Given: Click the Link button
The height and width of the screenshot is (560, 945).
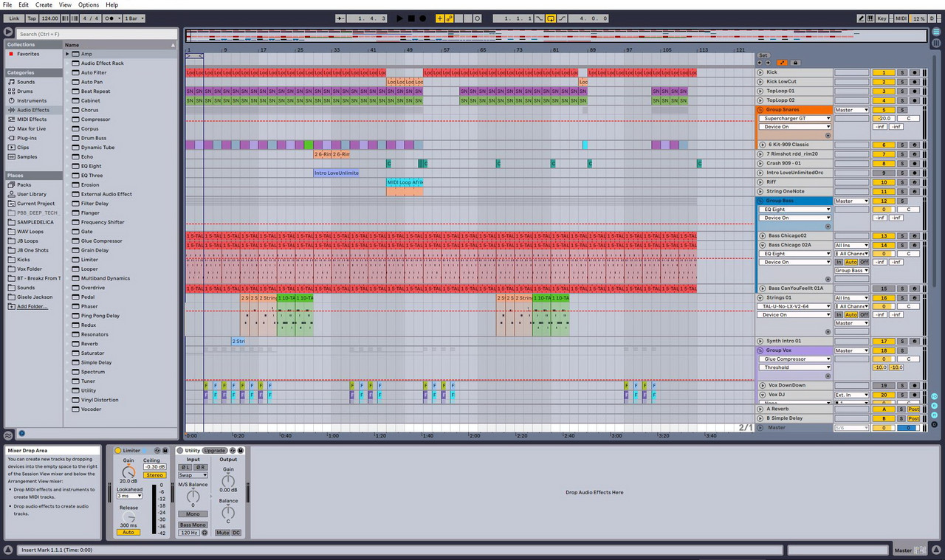Looking at the screenshot, I should [14, 18].
